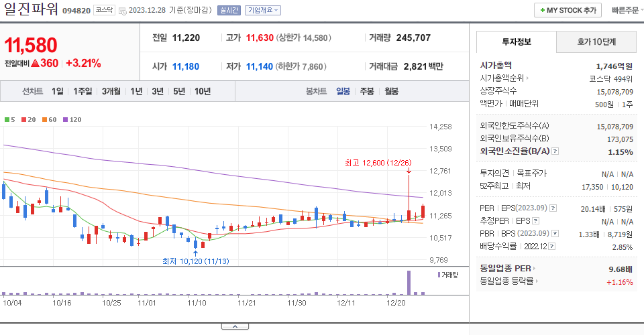
Task: Open the help icon beside 외국인소진율(B/A)
Action: click(x=555, y=151)
